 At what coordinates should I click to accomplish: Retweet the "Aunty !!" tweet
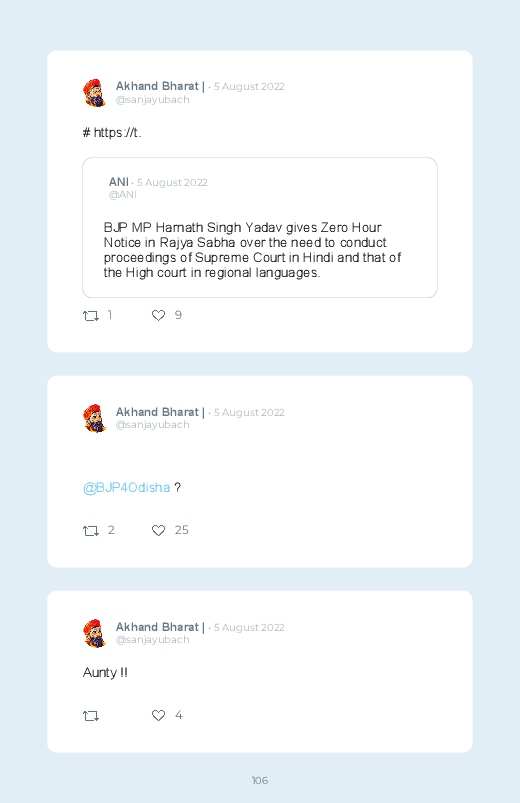(x=91, y=715)
